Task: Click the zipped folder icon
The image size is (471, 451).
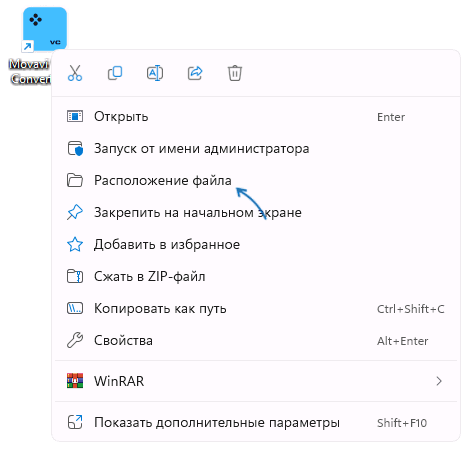Action: click(75, 276)
